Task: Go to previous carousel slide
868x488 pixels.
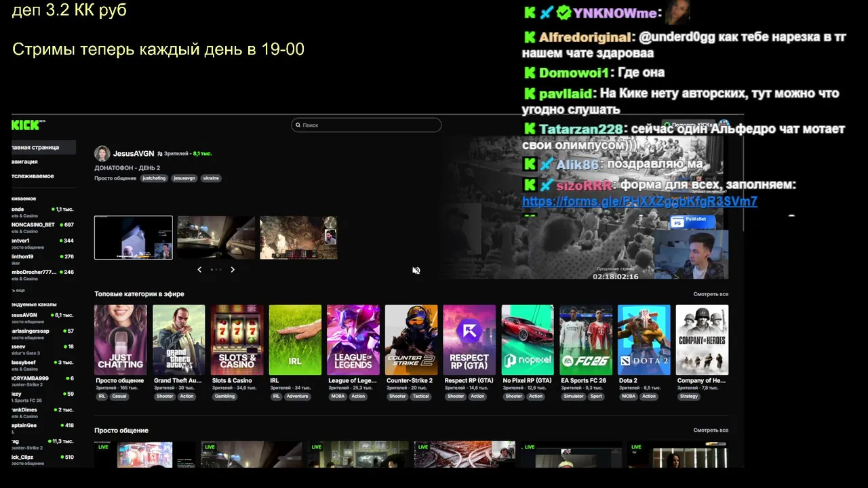Action: [x=199, y=270]
